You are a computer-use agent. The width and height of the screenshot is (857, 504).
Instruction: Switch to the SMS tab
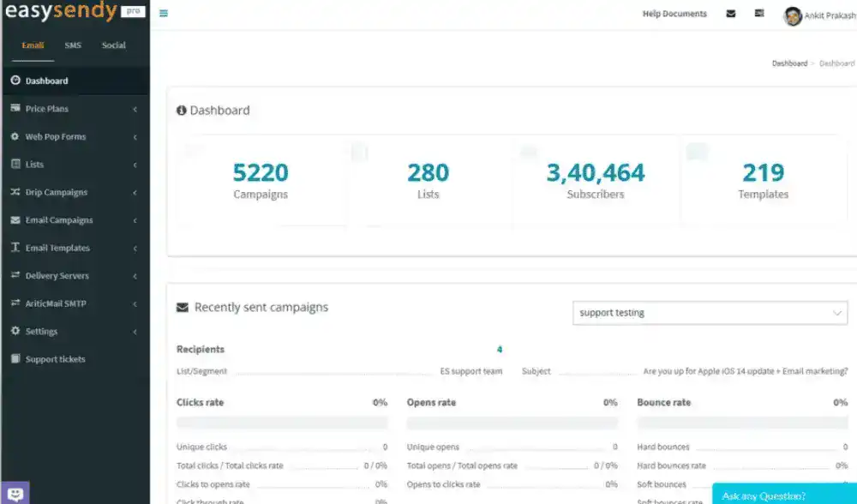pyautogui.click(x=73, y=45)
